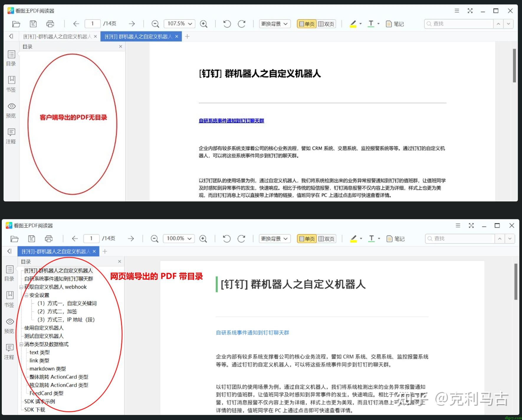The image size is (522, 420).
Task: Open 100.0% zoom dropdown in bottom window
Action: click(179, 238)
